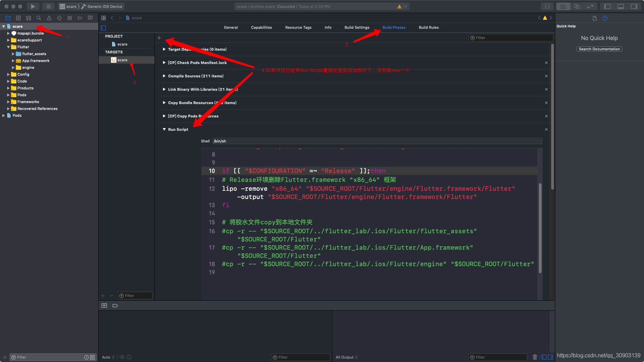The width and height of the screenshot is (644, 362).
Task: Select the Standard editor mode
Action: tap(563, 7)
